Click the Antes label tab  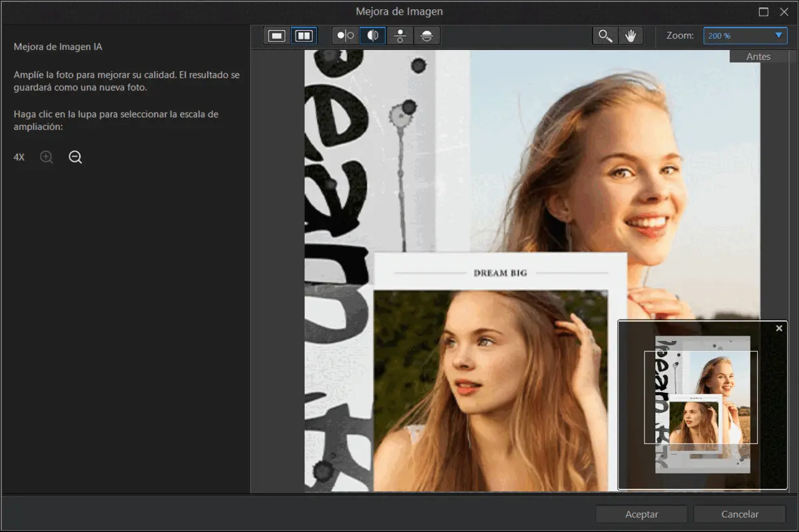(758, 56)
